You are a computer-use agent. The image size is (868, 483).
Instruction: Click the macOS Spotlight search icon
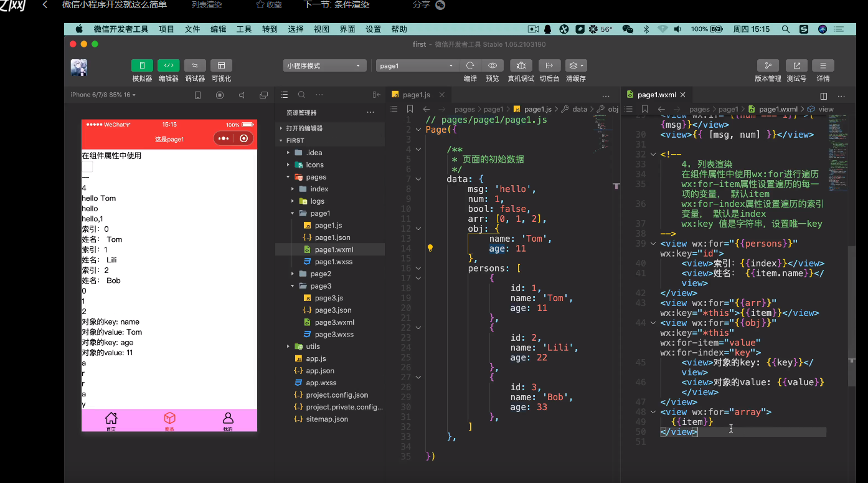pos(786,29)
